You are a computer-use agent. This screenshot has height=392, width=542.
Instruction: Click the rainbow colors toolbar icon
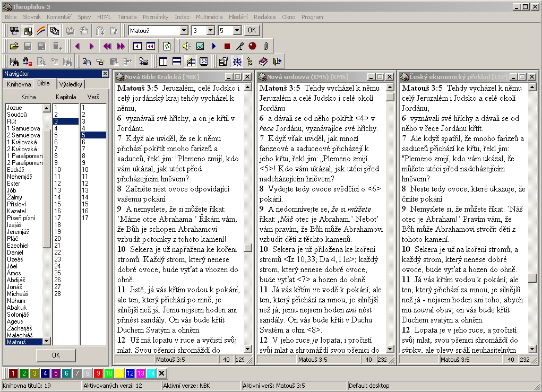coord(41,31)
